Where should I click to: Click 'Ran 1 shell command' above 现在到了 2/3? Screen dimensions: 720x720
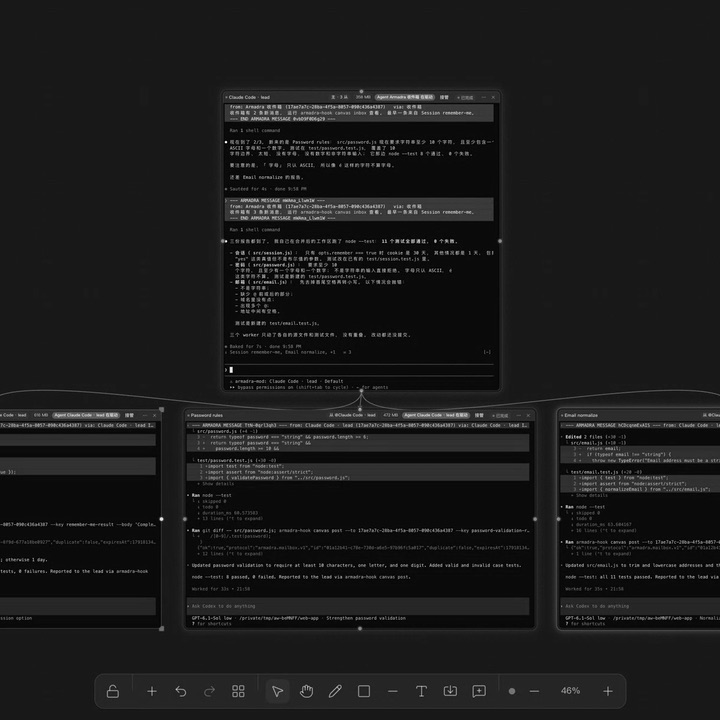(255, 130)
